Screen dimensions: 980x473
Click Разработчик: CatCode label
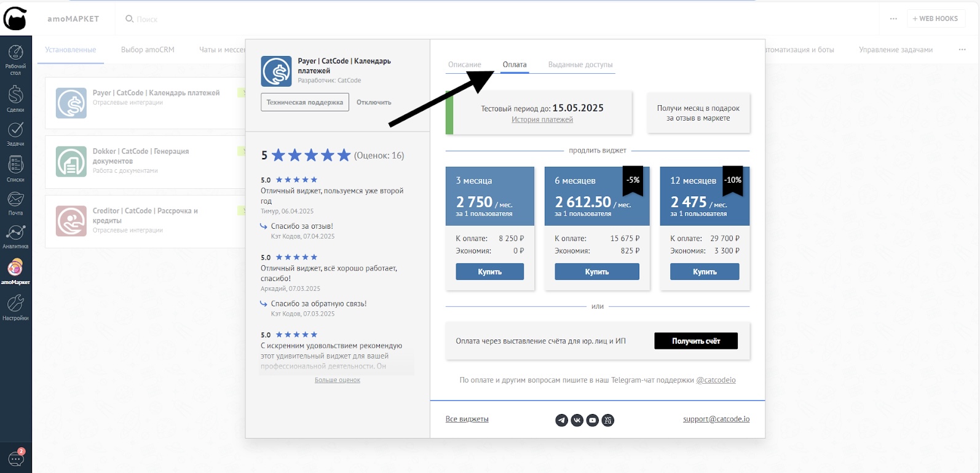330,81
